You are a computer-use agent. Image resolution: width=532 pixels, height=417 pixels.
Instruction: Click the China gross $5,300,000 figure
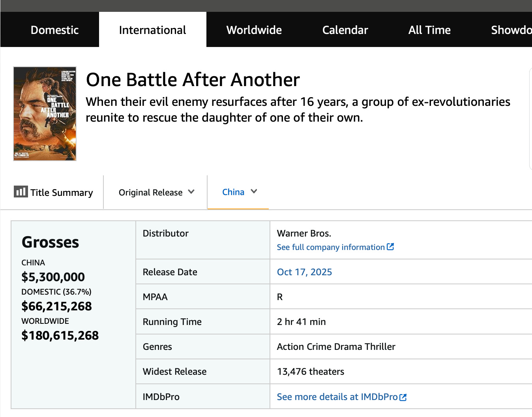53,277
